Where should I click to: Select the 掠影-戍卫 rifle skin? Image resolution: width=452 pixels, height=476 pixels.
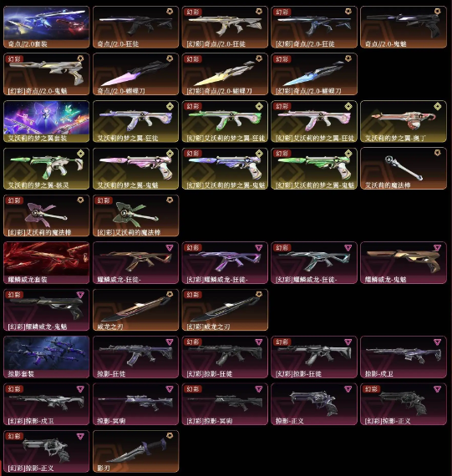pos(404,357)
